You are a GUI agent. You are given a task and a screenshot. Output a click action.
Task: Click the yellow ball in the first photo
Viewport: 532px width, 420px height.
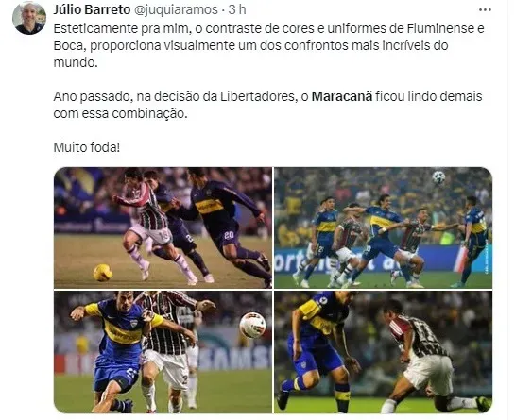click(102, 273)
